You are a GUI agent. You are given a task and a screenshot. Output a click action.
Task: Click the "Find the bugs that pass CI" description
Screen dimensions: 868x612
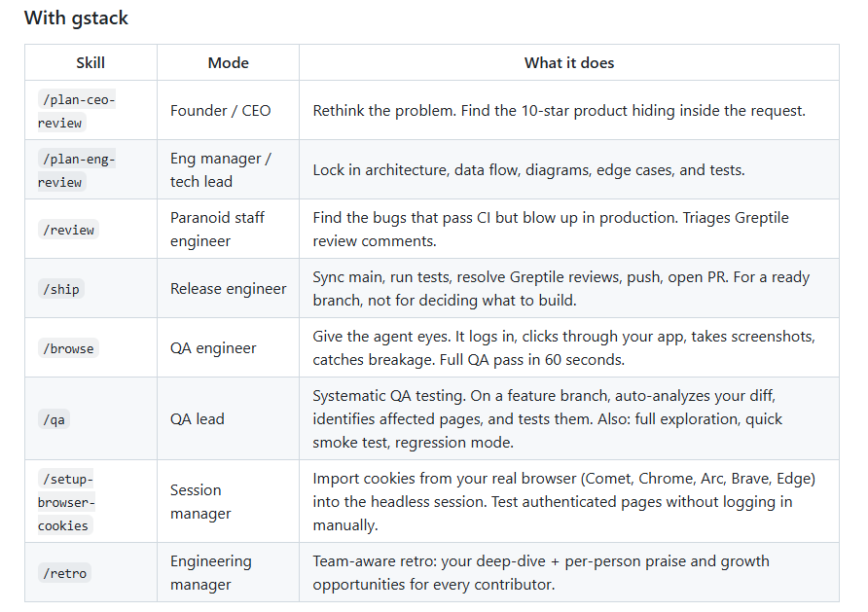551,229
